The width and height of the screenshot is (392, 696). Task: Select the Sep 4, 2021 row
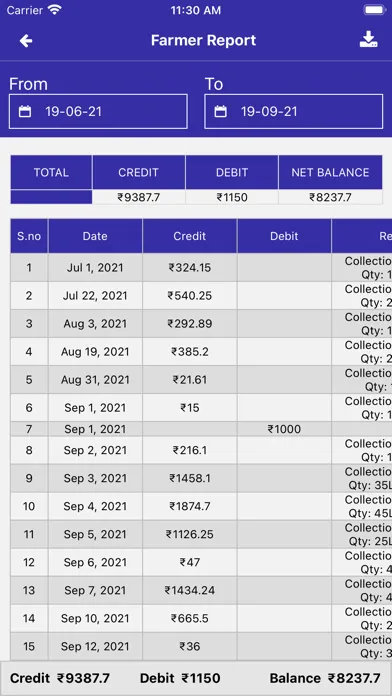pos(201,506)
